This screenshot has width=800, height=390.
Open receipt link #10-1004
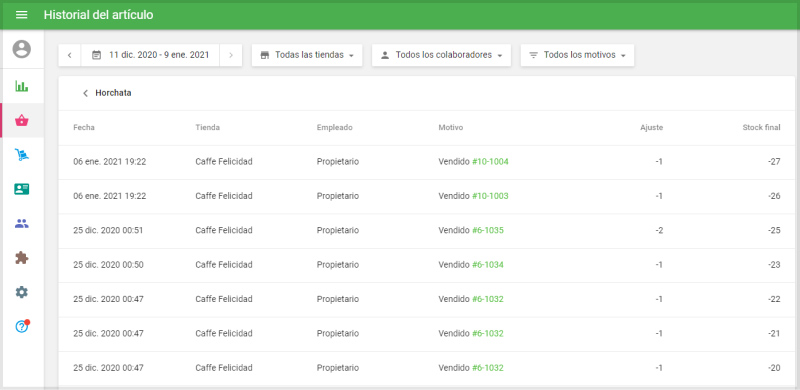tap(490, 161)
